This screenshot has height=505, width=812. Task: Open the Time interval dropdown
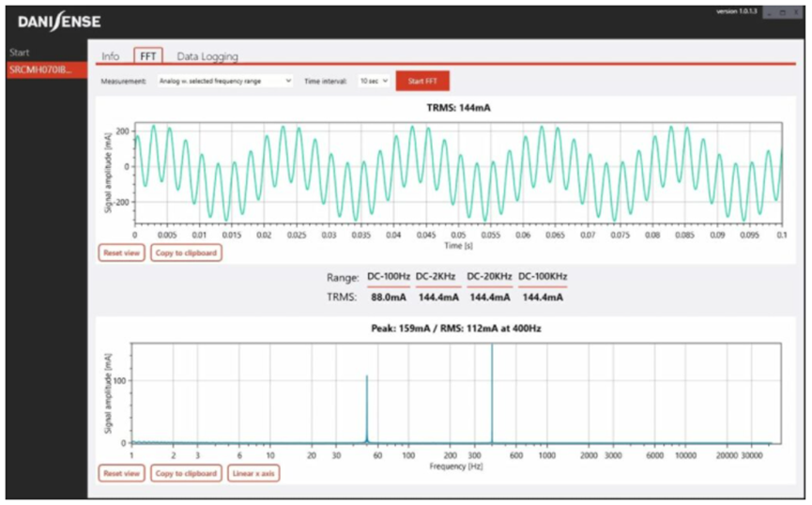click(373, 82)
